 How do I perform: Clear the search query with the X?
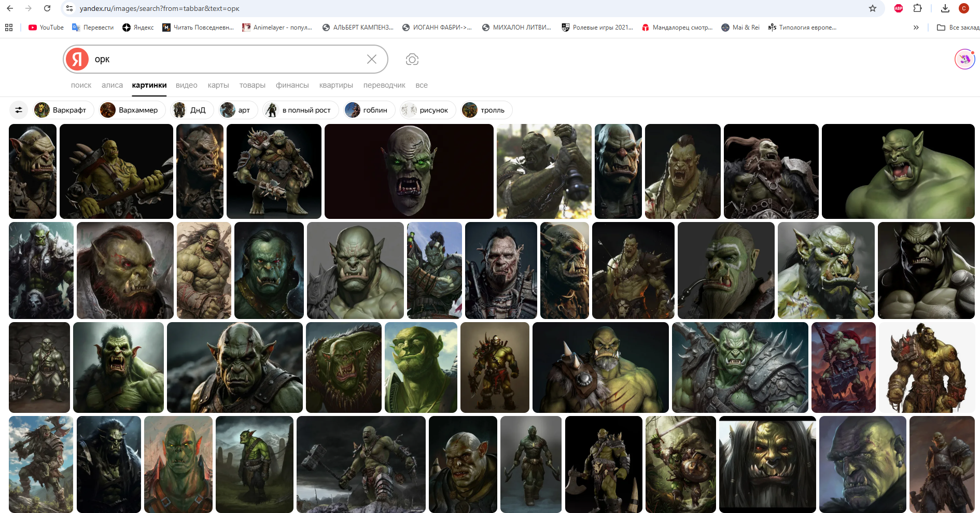[x=372, y=59]
